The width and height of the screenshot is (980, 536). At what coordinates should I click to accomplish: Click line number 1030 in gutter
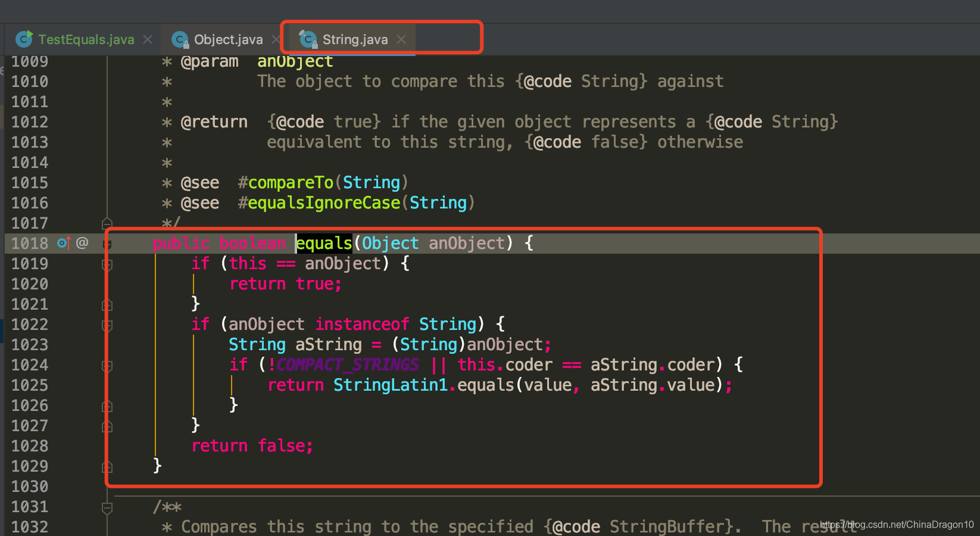point(30,486)
